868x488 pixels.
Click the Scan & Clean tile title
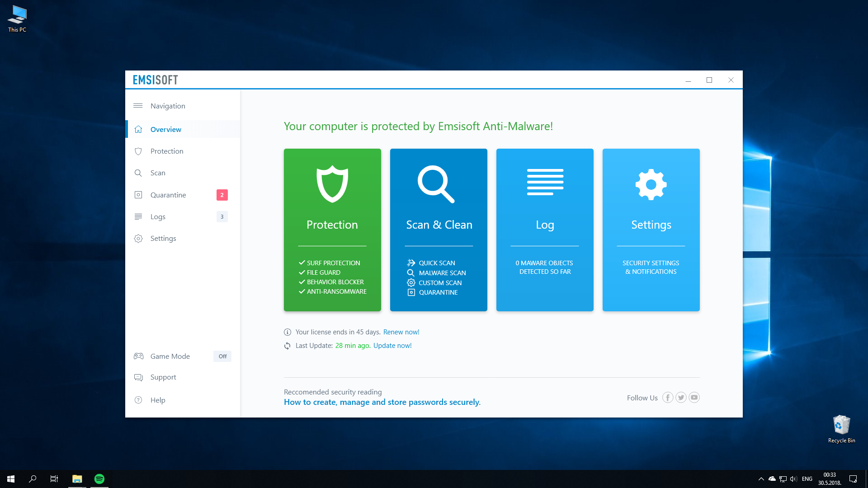(439, 225)
